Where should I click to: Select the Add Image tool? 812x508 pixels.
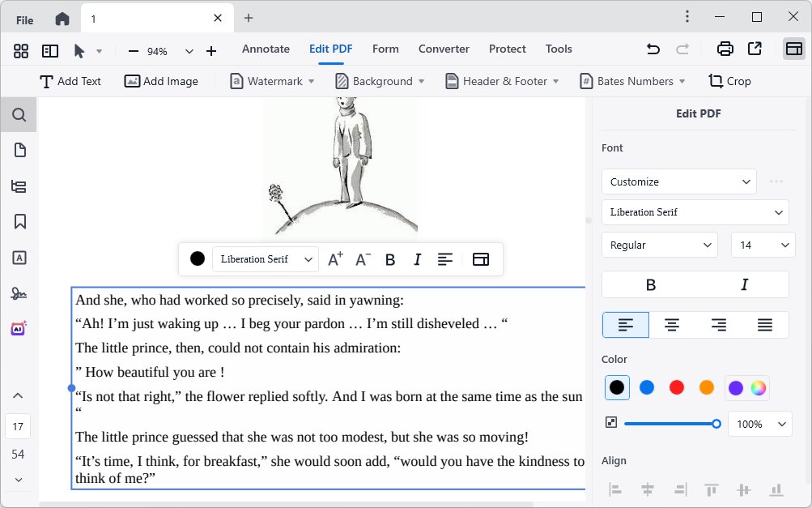tap(160, 81)
